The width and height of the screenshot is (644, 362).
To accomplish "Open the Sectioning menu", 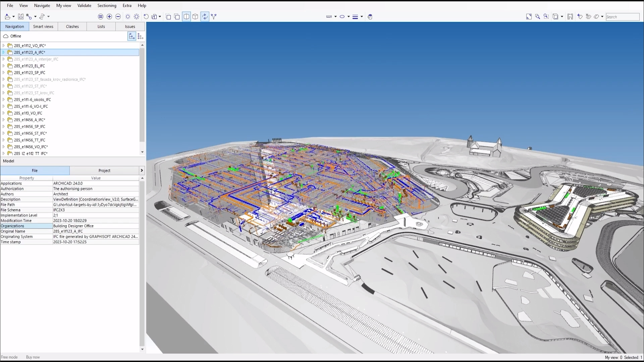I will pyautogui.click(x=107, y=5).
